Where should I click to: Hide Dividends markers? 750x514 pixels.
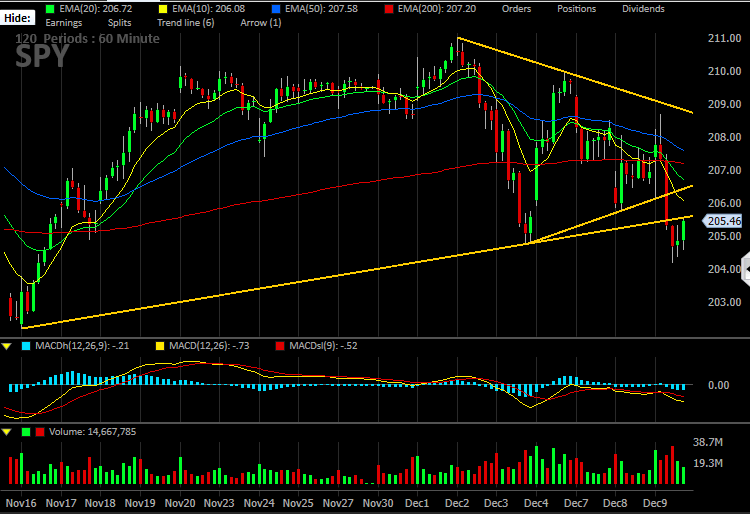click(x=643, y=9)
